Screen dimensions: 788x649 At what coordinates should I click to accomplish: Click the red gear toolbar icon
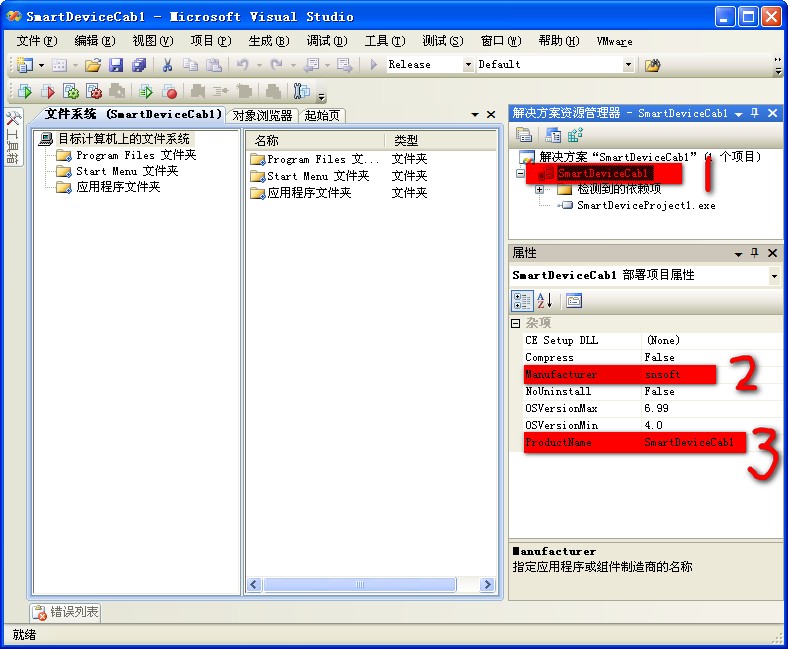click(x=94, y=91)
